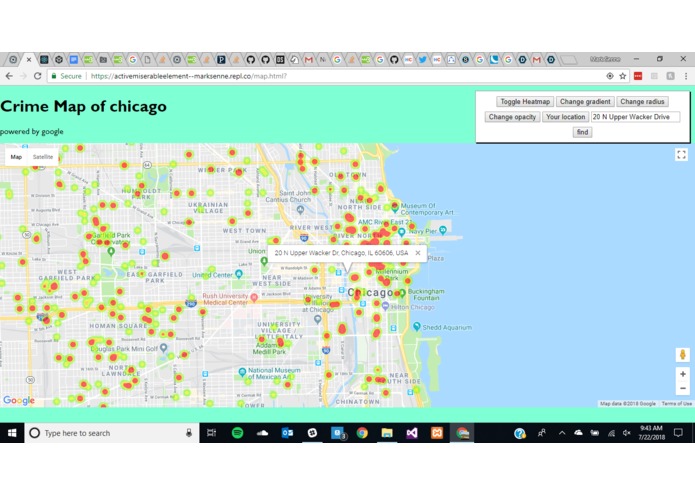Open the Terms of Use link
Screen dimensions: 695x494
676,404
